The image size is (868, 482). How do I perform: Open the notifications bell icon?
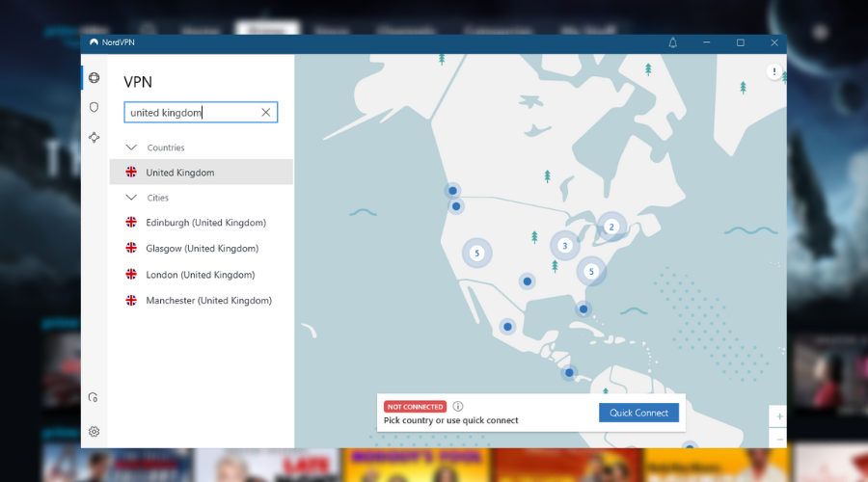point(673,42)
